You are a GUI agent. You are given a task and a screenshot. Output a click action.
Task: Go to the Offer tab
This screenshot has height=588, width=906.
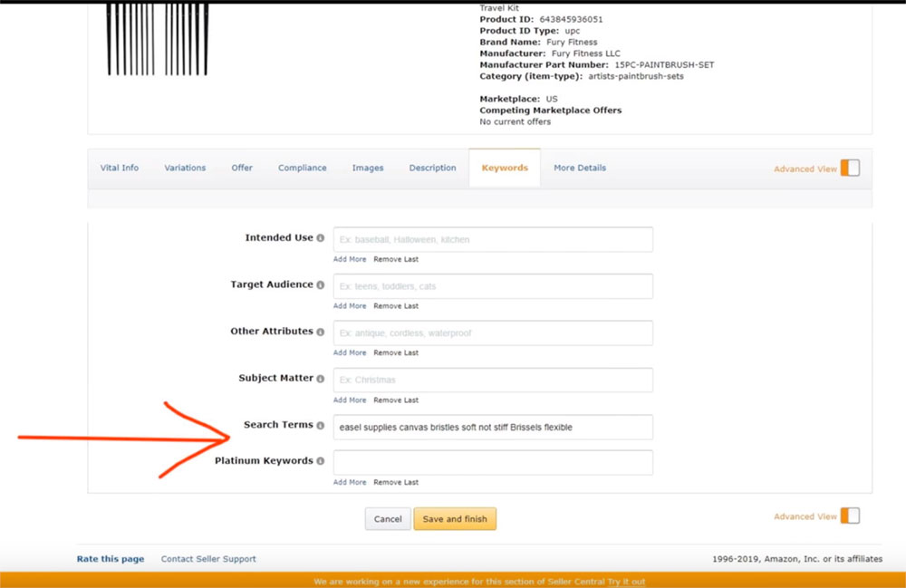(242, 168)
